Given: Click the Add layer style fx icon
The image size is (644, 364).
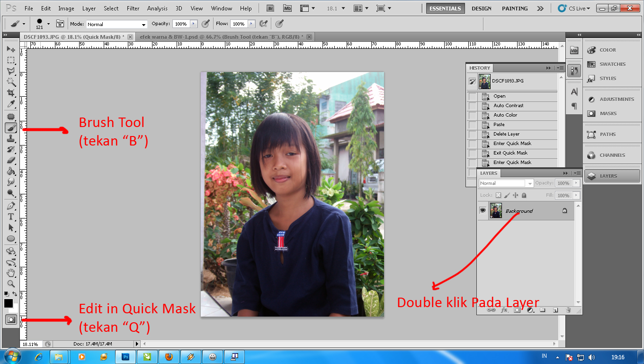Looking at the screenshot, I should 504,310.
